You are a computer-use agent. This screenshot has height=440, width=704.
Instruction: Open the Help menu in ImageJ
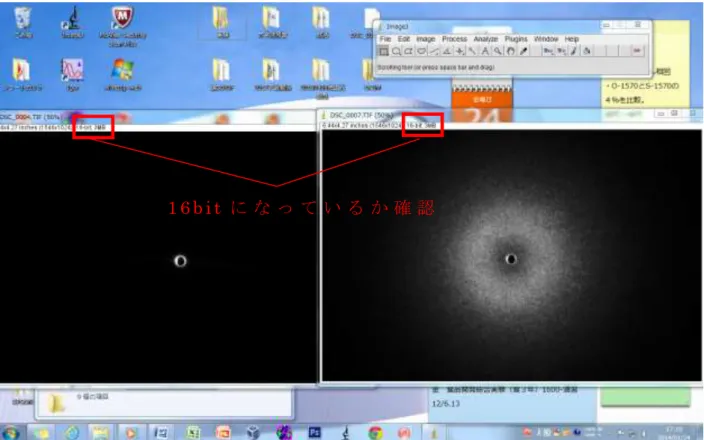(572, 39)
